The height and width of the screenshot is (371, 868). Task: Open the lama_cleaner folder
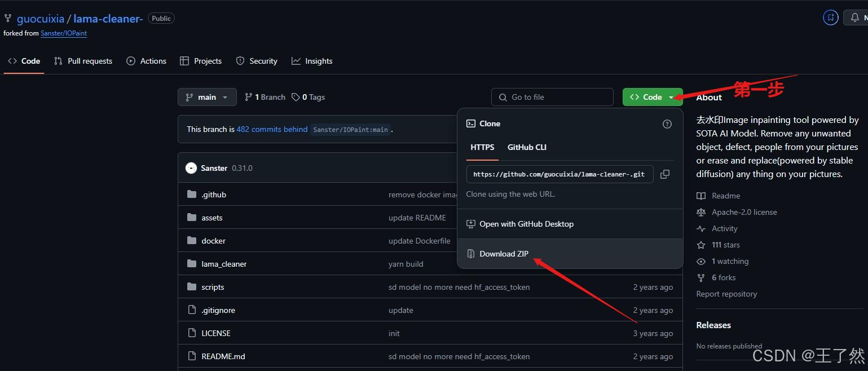(x=224, y=264)
